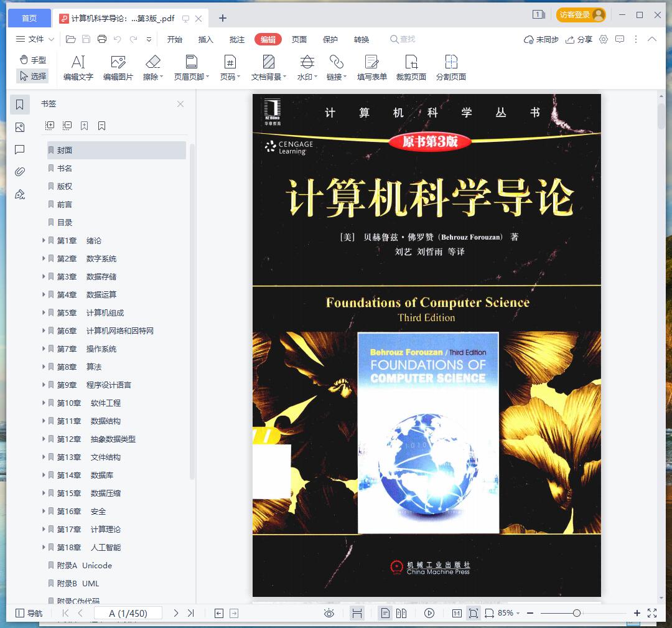
Task: Toggle fit page view icon
Action: (x=473, y=614)
